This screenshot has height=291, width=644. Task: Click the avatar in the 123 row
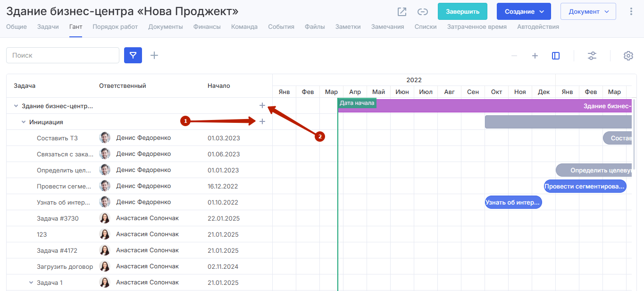[105, 234]
